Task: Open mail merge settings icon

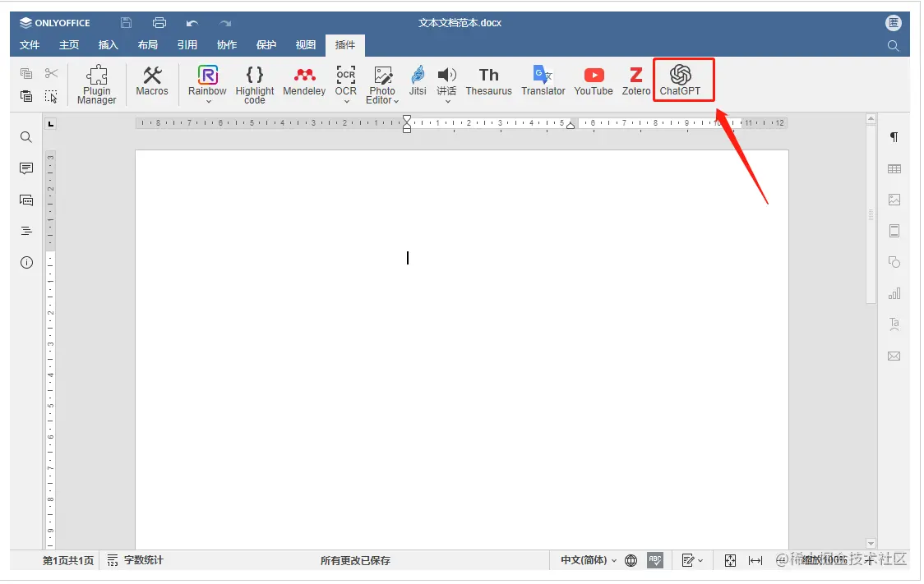Action: click(x=894, y=356)
